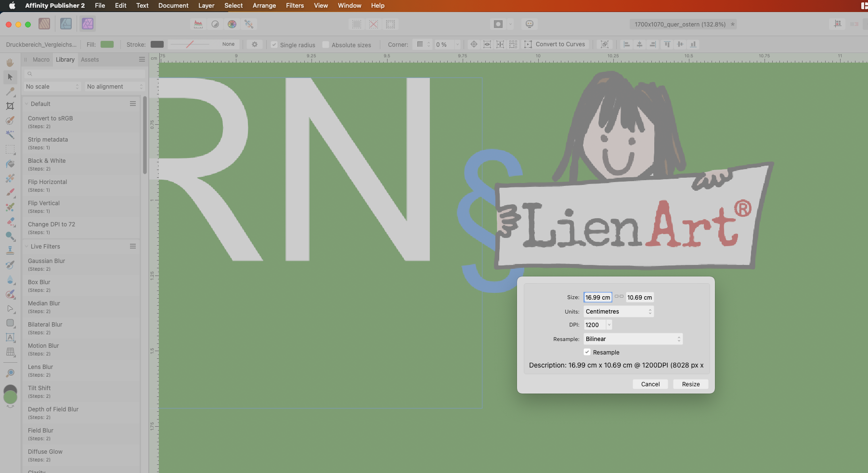Click the Auto Contrast toolbar icon
This screenshot has width=868, height=473.
215,24
